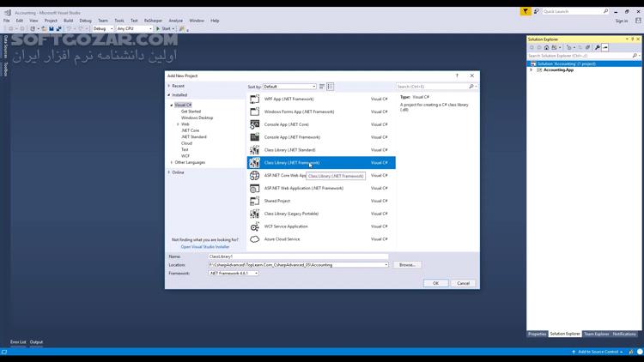Click Sign in
Screen dimensions: 644x362
(622, 21)
